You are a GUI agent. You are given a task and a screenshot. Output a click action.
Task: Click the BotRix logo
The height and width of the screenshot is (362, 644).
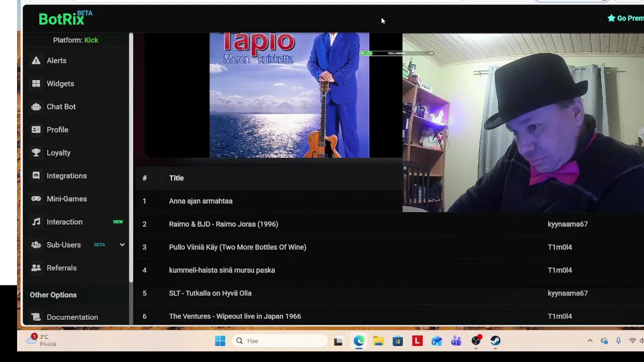tap(65, 18)
